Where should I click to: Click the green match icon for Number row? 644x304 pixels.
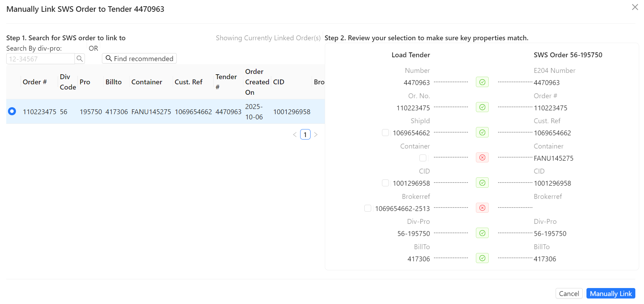(482, 82)
